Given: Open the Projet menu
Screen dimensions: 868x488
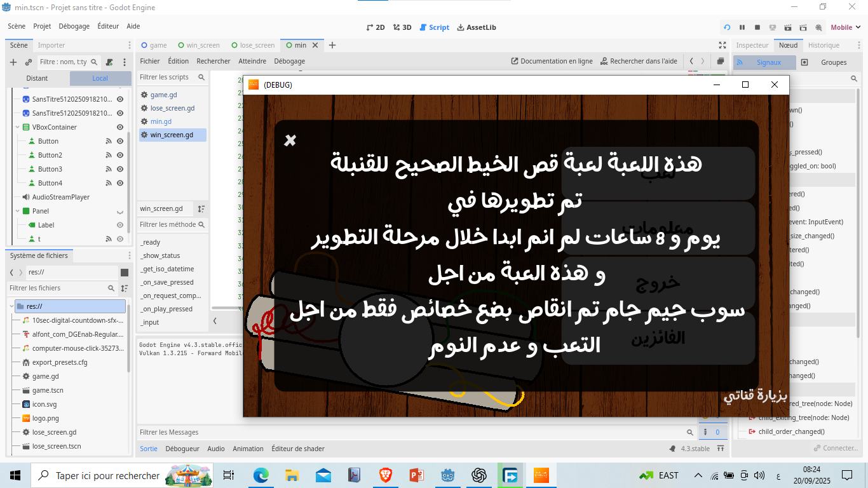Looking at the screenshot, I should 42,26.
